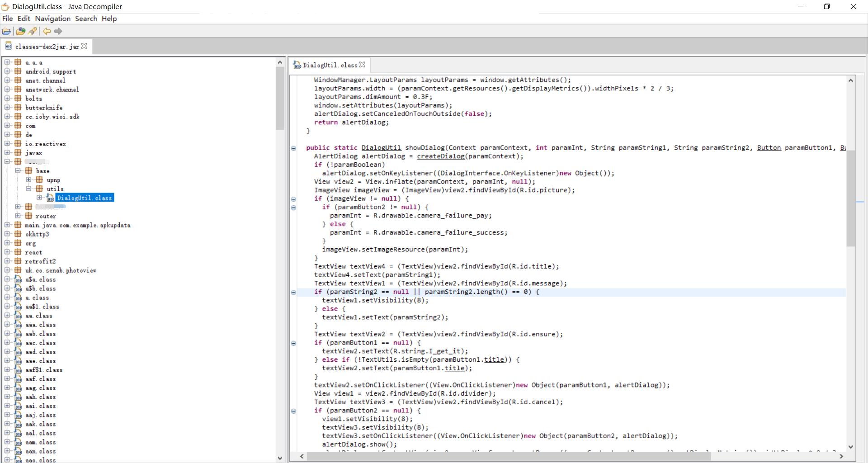Collapse the utils package node
The width and height of the screenshot is (868, 463).
(x=28, y=189)
